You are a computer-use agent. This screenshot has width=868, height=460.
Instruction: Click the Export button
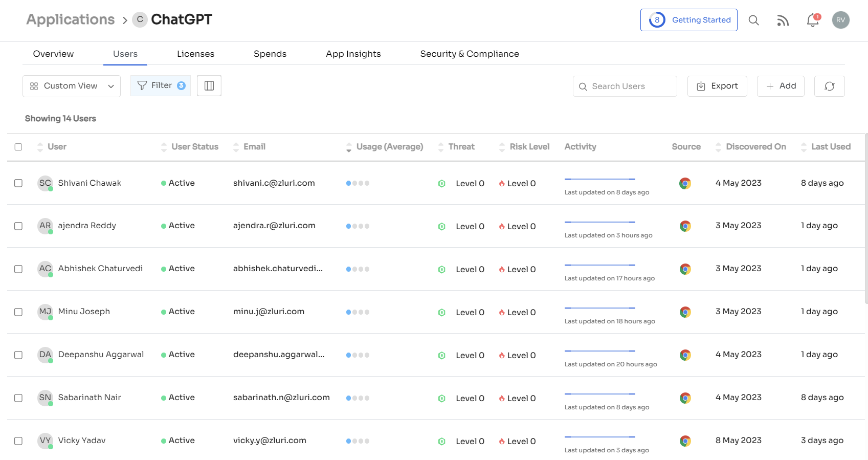point(717,86)
